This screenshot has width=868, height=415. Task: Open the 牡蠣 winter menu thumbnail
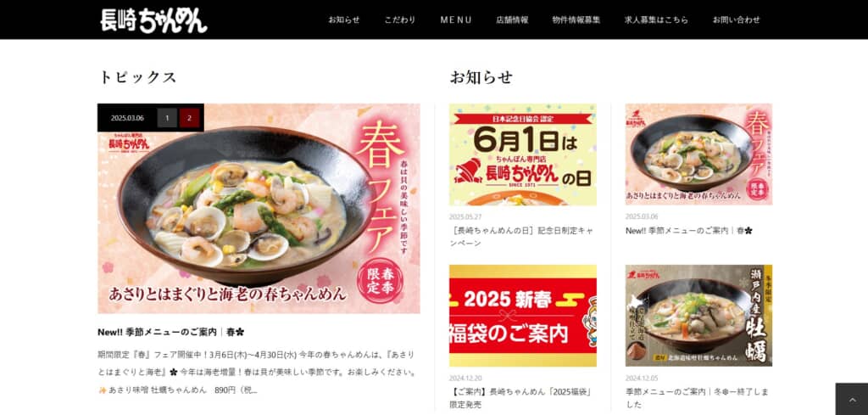click(x=698, y=315)
